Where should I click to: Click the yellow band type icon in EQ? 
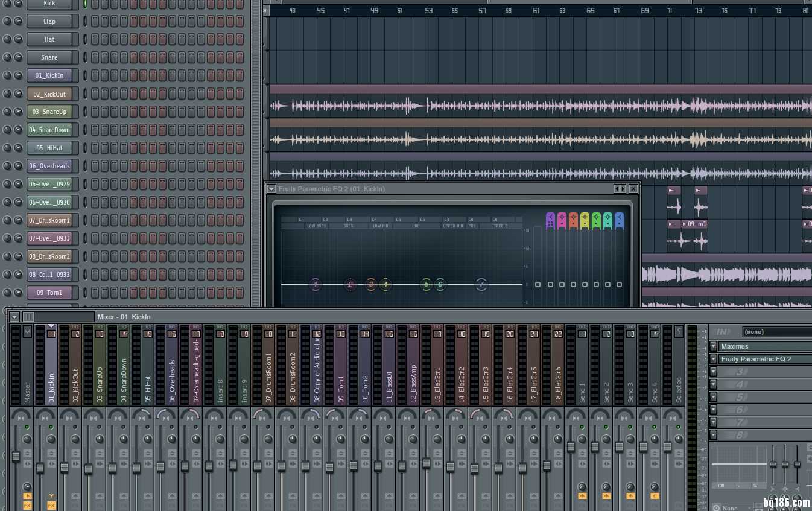[x=585, y=221]
